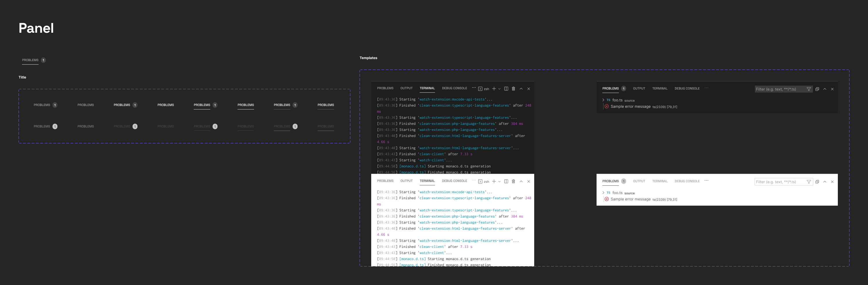The height and width of the screenshot is (285, 868).
Task: Add new terminal with plus in light panel
Action: click(494, 181)
